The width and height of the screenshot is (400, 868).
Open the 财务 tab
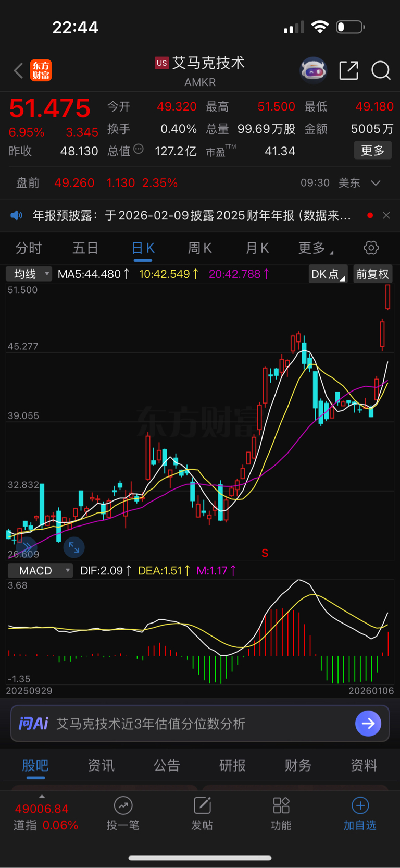point(298,765)
